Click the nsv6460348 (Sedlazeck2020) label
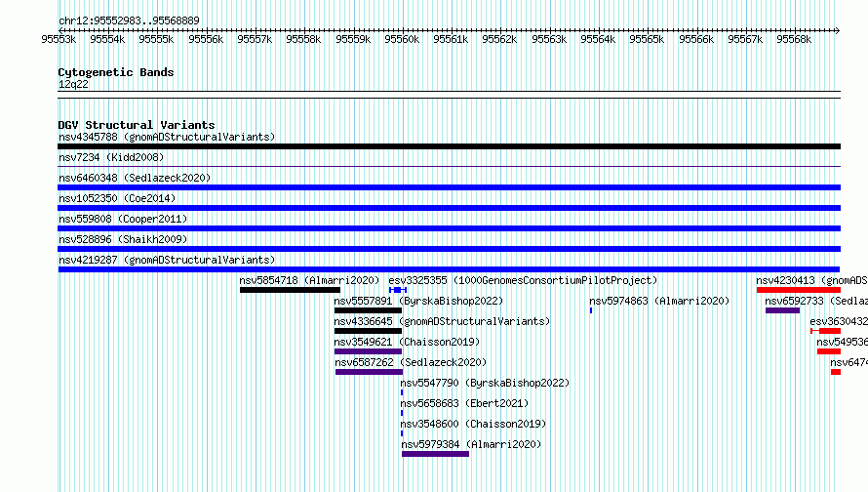Image resolution: width=868 pixels, height=492 pixels. (135, 178)
